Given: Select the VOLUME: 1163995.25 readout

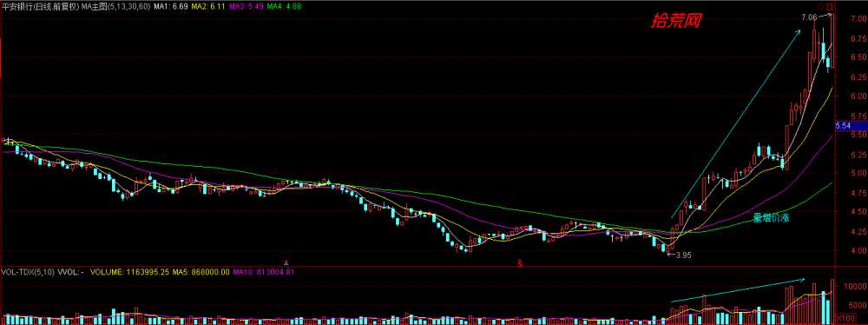Looking at the screenshot, I should [129, 272].
